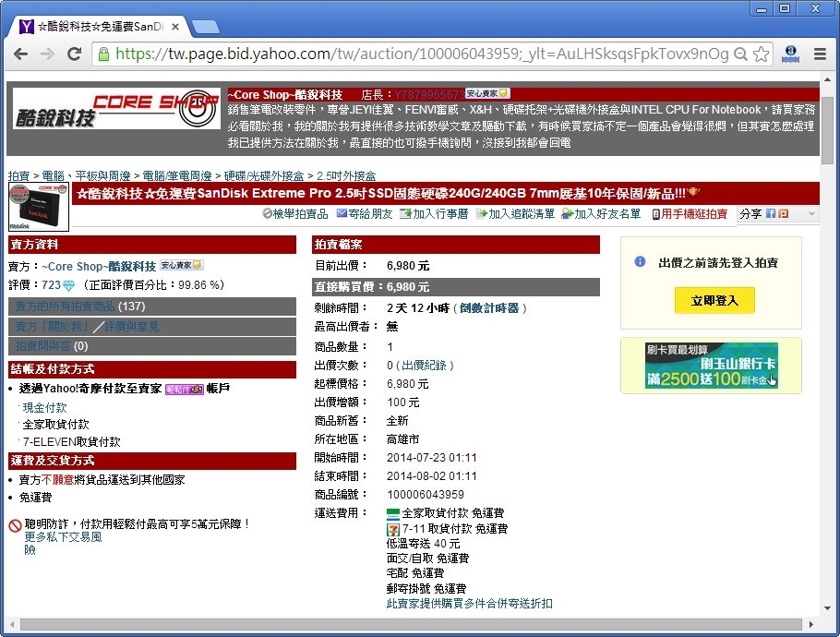Go to 硬碟/光碟外接盒 breadcrumb

(264, 175)
